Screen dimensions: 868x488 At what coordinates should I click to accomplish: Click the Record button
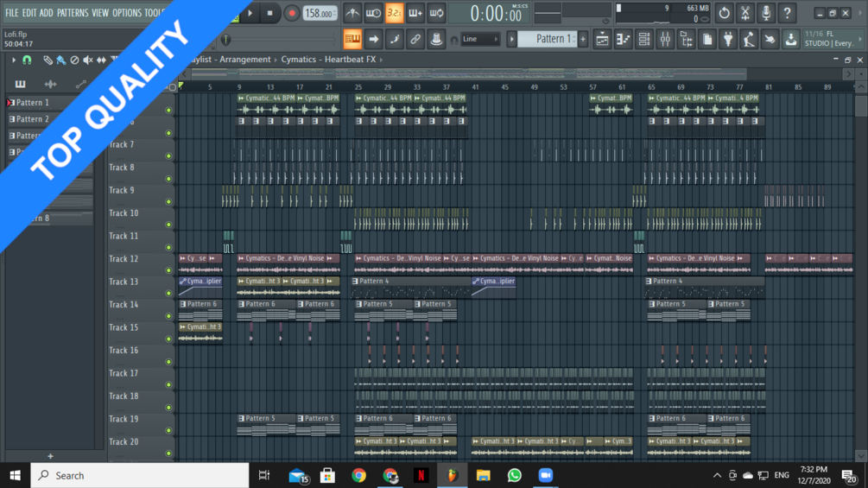pyautogui.click(x=291, y=13)
